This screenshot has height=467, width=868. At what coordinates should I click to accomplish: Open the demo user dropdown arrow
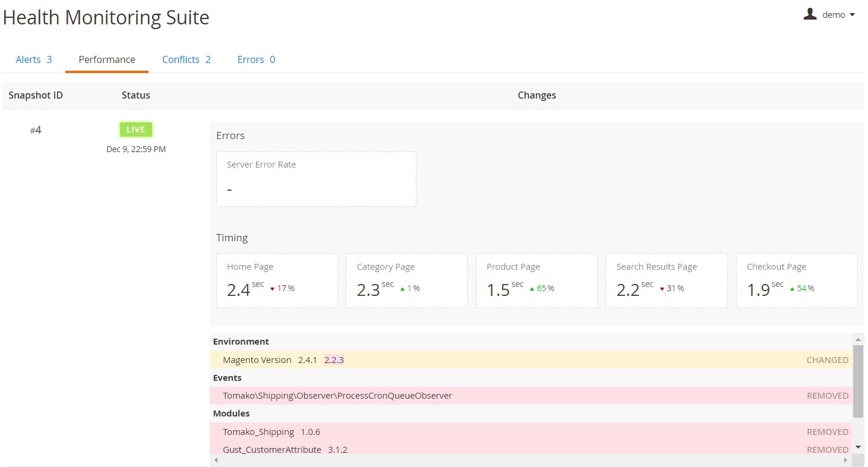point(853,15)
